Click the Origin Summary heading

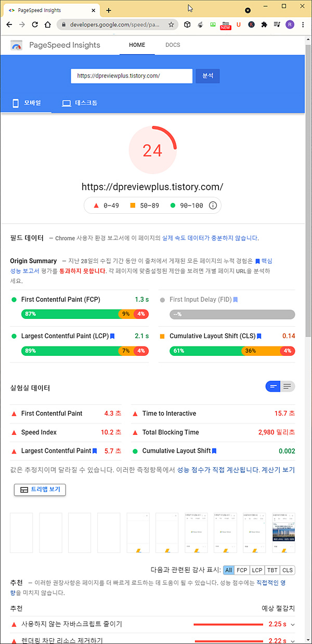[x=33, y=261]
